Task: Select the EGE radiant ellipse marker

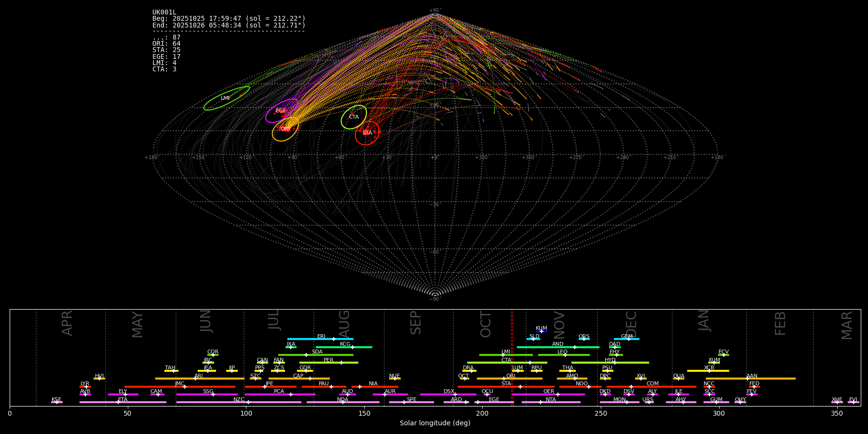Action: point(281,111)
